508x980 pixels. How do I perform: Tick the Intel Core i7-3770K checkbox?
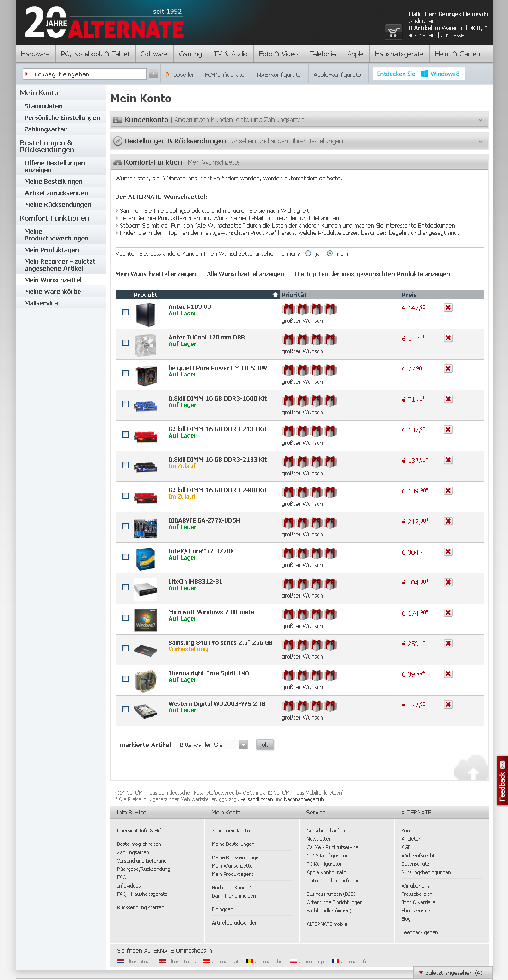coord(125,557)
